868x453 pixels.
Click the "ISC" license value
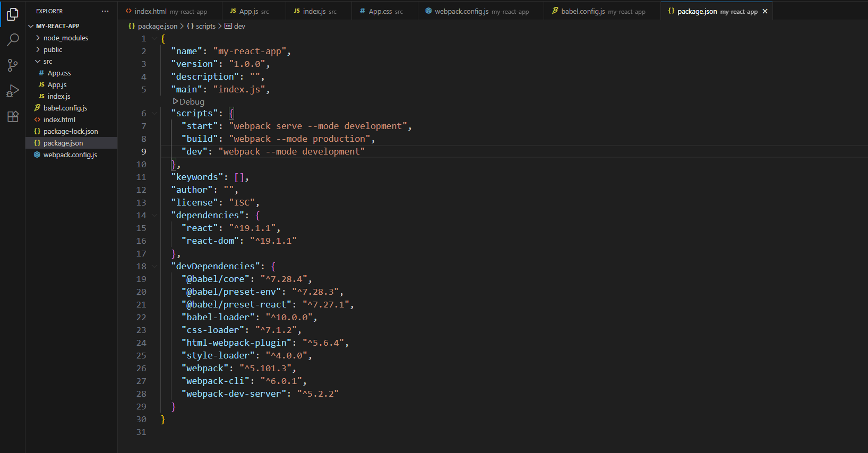(242, 202)
